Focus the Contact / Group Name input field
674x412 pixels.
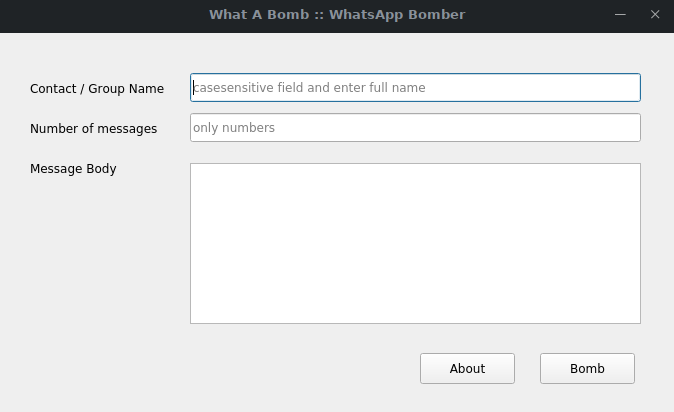tap(415, 88)
